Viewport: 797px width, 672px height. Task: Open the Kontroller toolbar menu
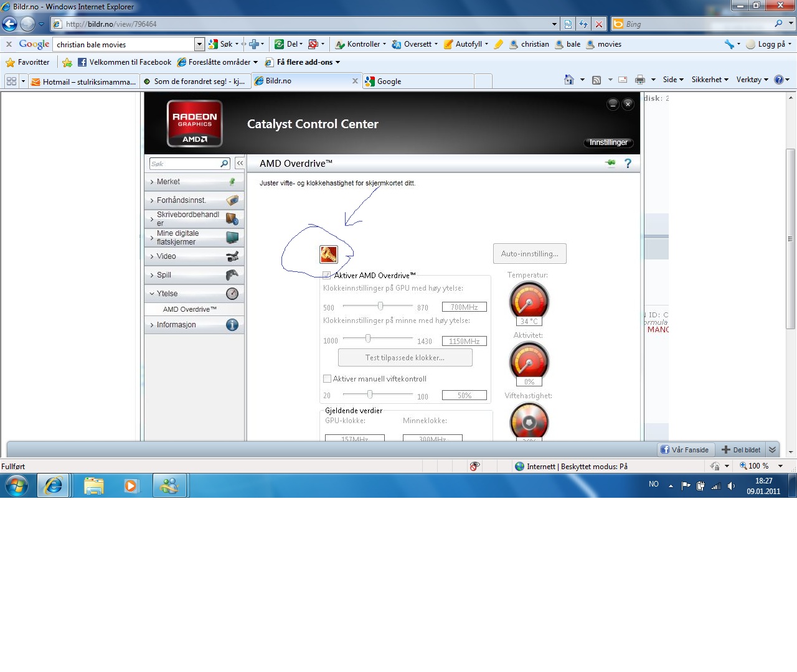point(361,44)
